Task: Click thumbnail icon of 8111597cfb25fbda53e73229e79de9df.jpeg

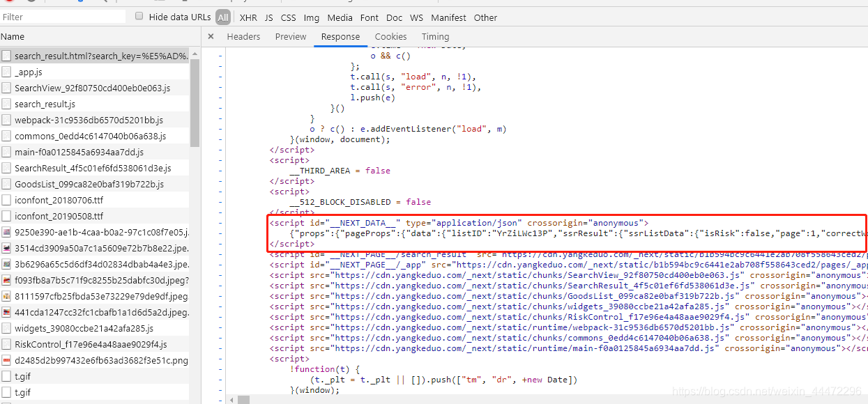Action: point(6,296)
